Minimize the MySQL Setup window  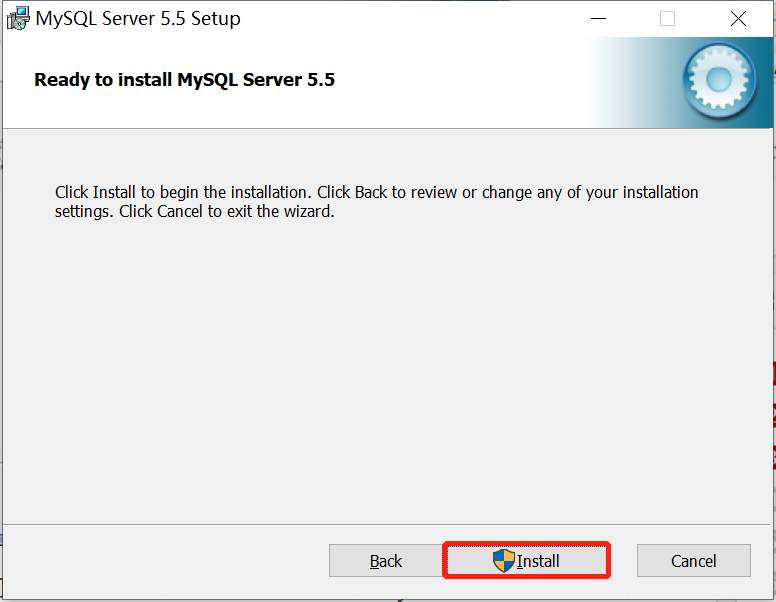pyautogui.click(x=598, y=18)
